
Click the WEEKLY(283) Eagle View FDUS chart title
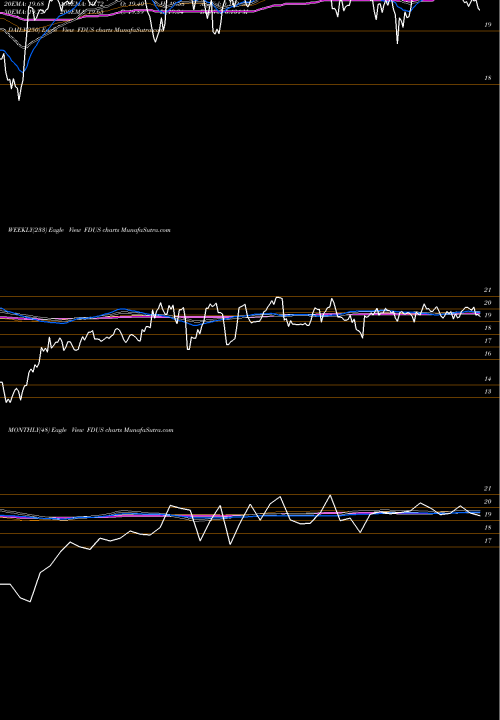coord(89,230)
